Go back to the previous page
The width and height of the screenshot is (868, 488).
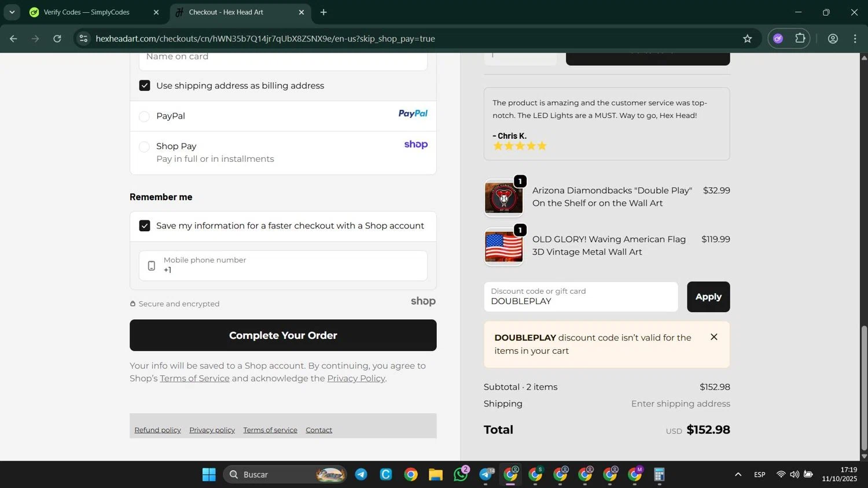[13, 39]
